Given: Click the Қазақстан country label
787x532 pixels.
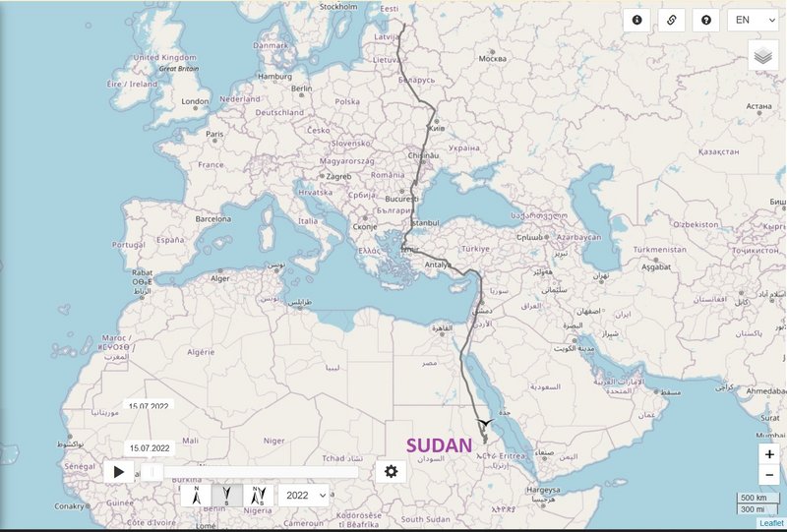Looking at the screenshot, I should pyautogui.click(x=718, y=151).
